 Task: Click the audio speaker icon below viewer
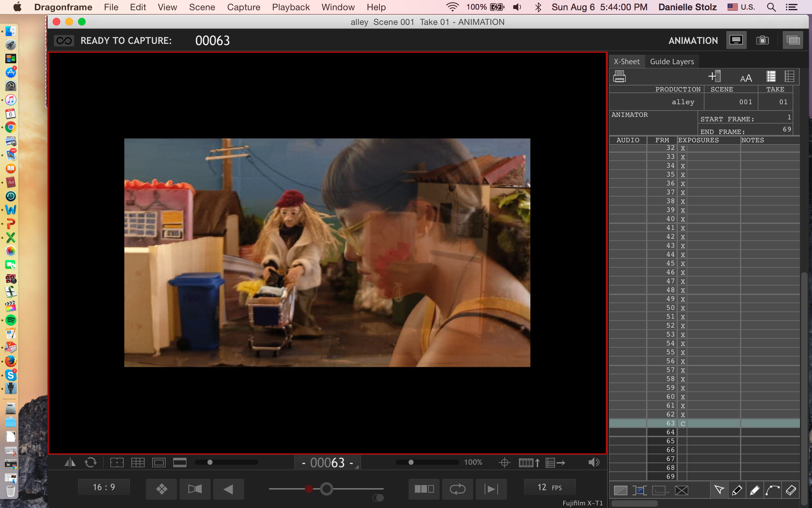[x=594, y=462]
